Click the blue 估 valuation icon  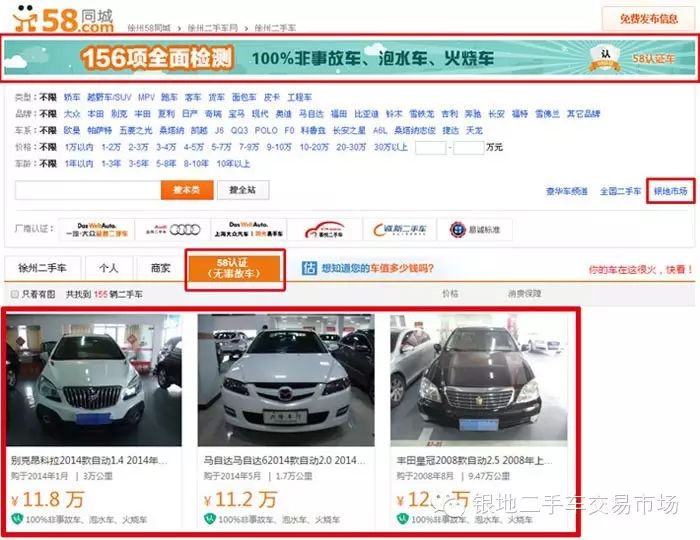pyautogui.click(x=309, y=268)
